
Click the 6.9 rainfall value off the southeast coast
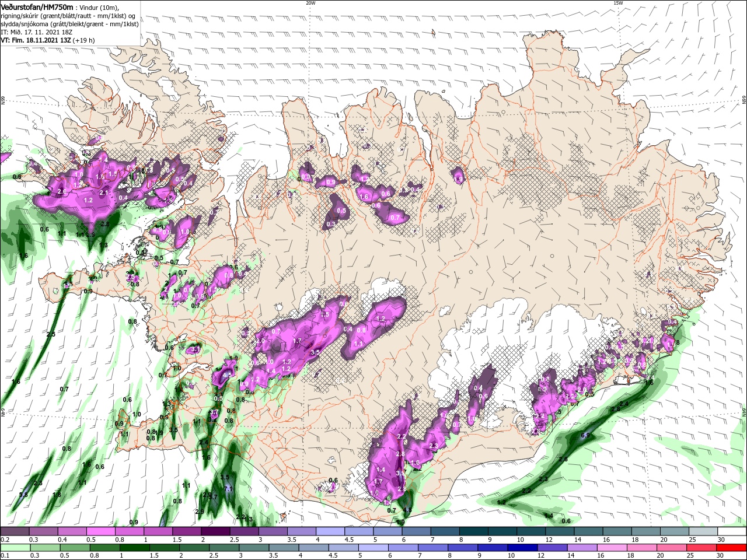(x=587, y=435)
